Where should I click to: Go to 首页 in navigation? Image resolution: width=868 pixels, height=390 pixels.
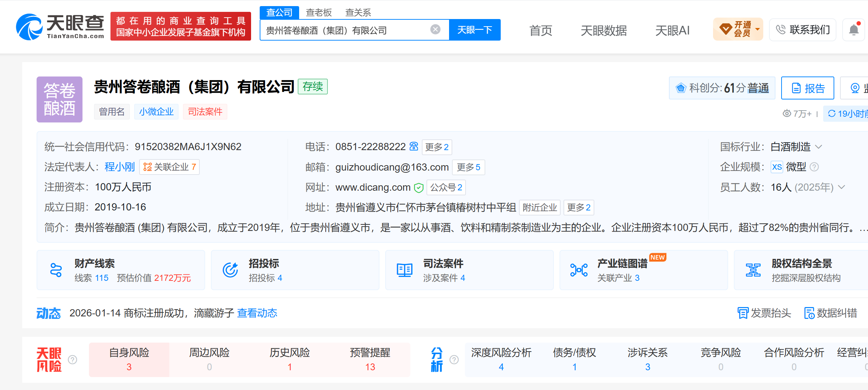(x=541, y=31)
